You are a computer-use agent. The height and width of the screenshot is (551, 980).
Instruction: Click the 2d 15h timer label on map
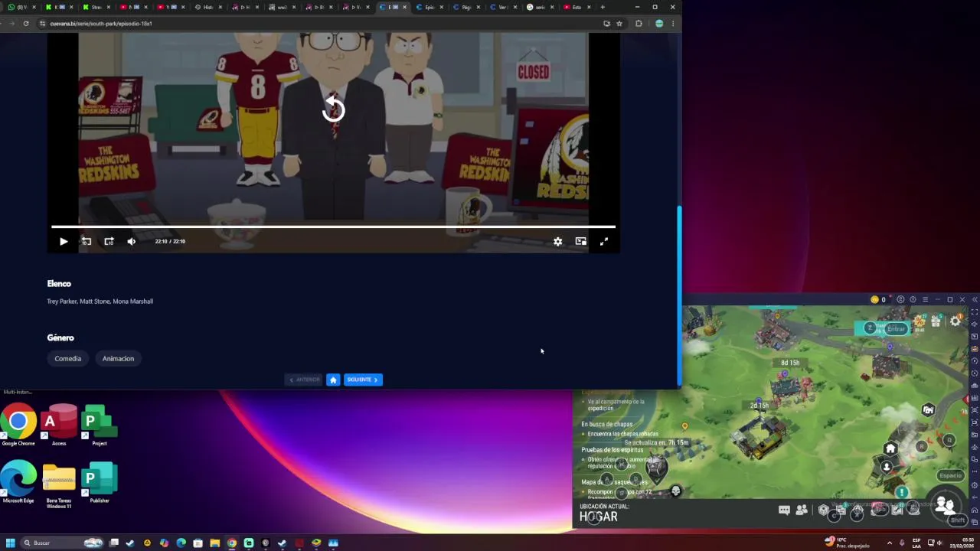pyautogui.click(x=759, y=406)
